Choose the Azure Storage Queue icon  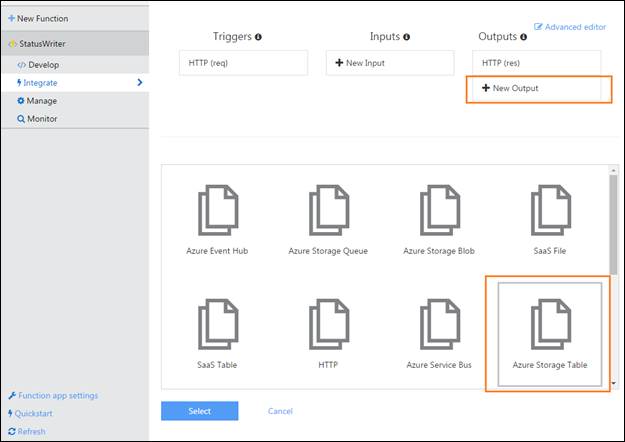click(x=328, y=210)
